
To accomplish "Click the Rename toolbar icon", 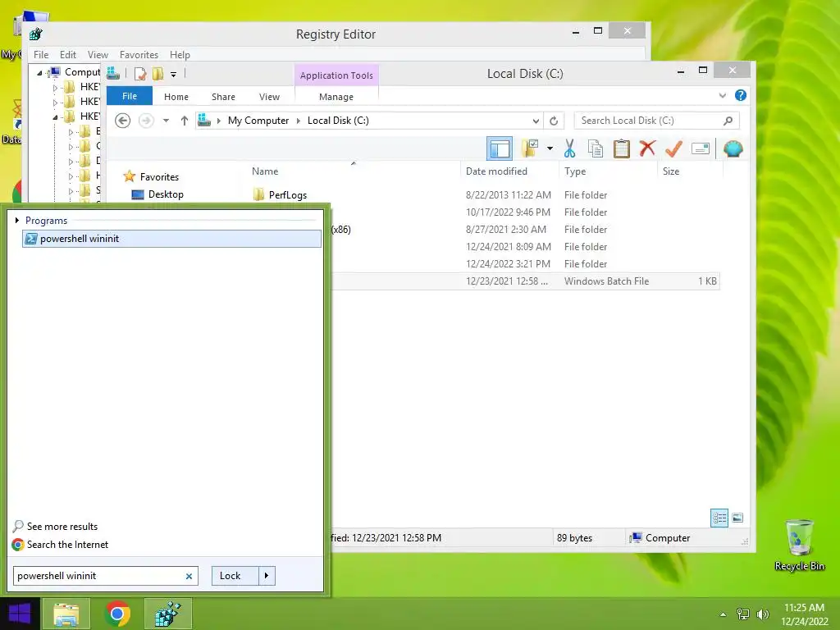I will (701, 148).
